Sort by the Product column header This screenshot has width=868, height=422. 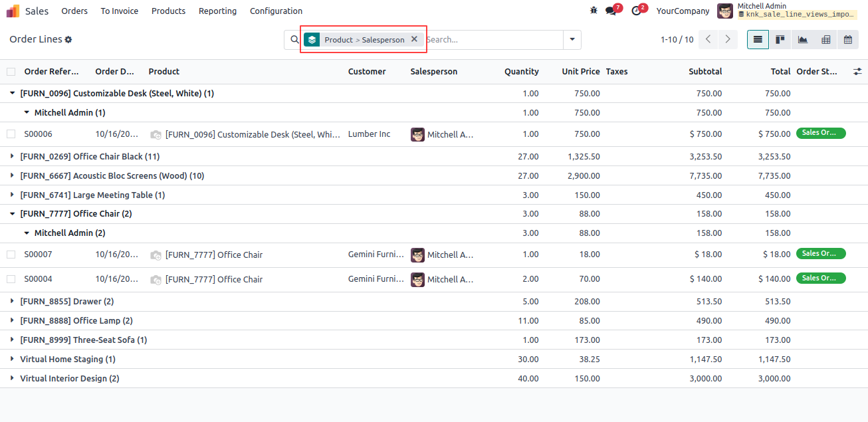pyautogui.click(x=164, y=72)
